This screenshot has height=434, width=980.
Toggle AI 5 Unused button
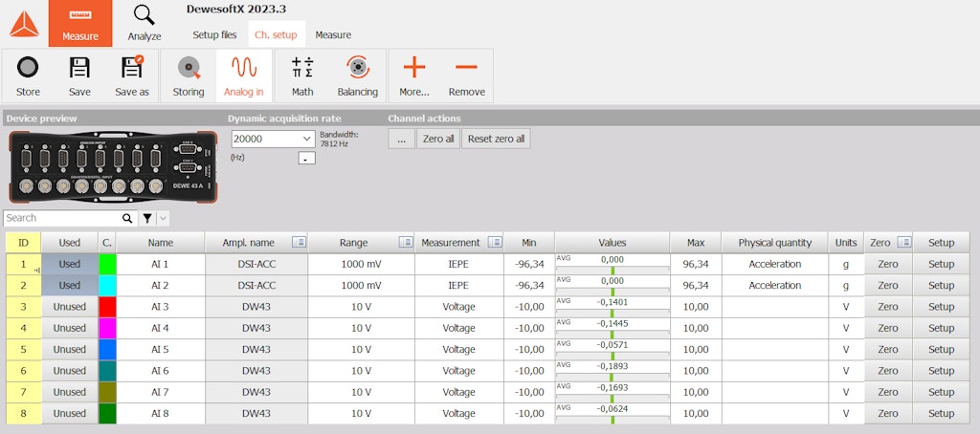pyautogui.click(x=69, y=349)
